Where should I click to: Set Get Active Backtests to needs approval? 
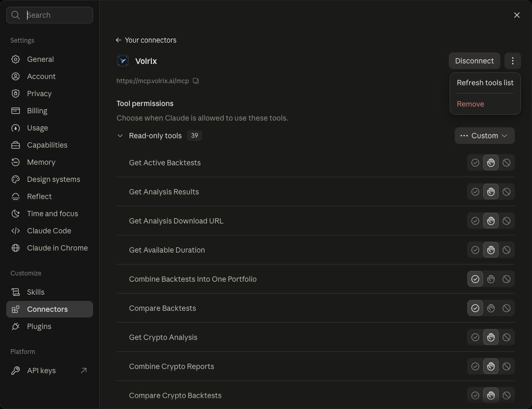pos(490,163)
